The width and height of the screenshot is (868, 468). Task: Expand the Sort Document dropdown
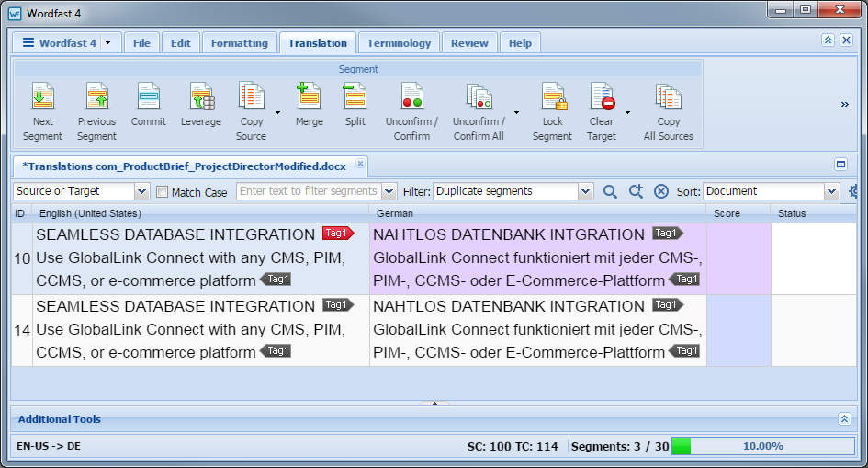coord(831,191)
